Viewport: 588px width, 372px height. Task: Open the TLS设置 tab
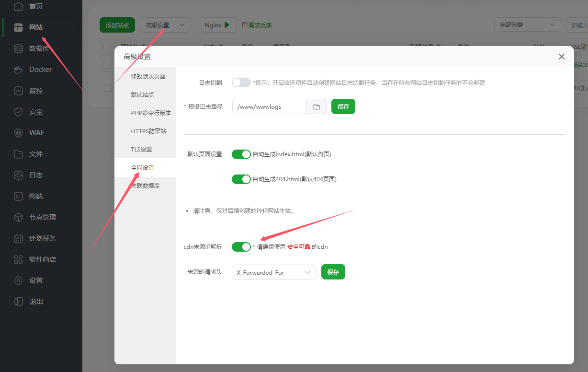pos(146,150)
